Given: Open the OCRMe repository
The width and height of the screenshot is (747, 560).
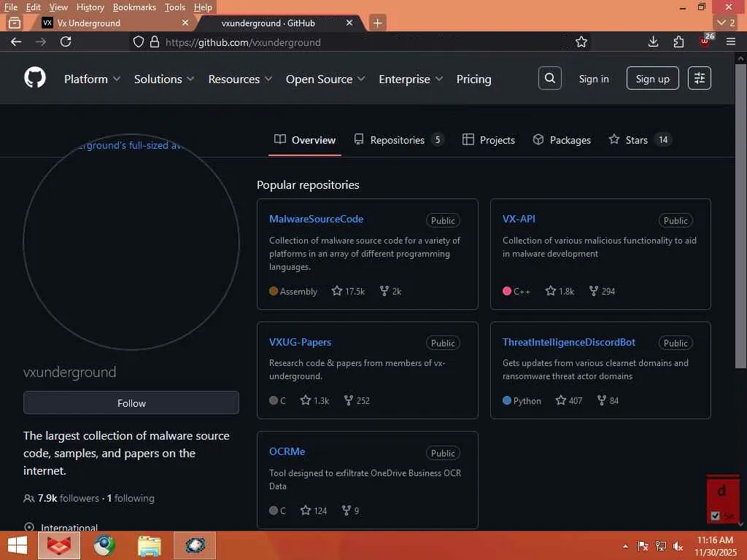Looking at the screenshot, I should [287, 451].
